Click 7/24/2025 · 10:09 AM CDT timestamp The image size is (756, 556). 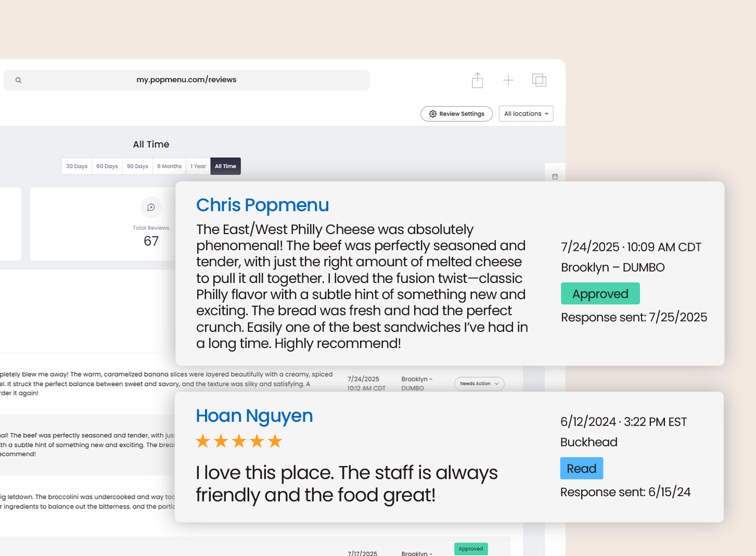pyautogui.click(x=631, y=247)
